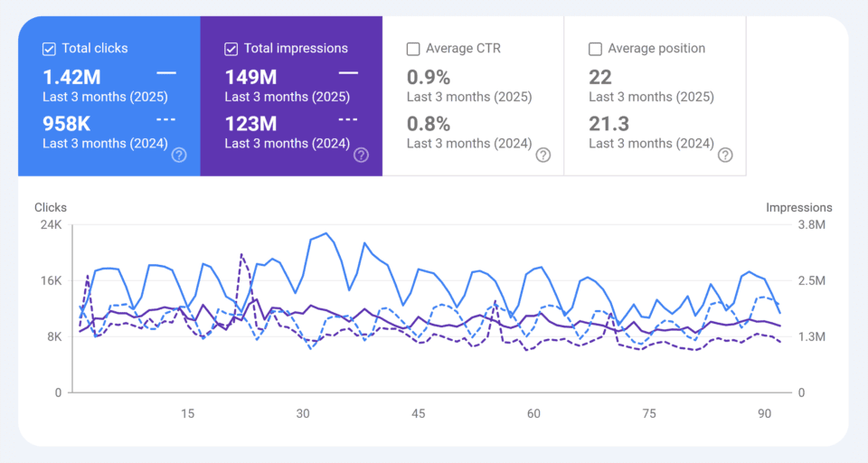Click solid line legend beside 1.42M clicks
Viewport: 868px width, 463px height.
click(x=165, y=72)
